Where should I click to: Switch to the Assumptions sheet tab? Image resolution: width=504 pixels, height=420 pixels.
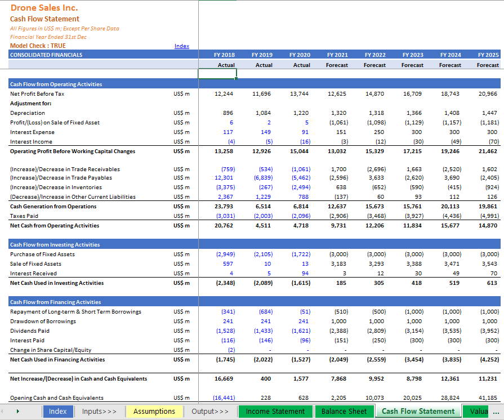154,412
